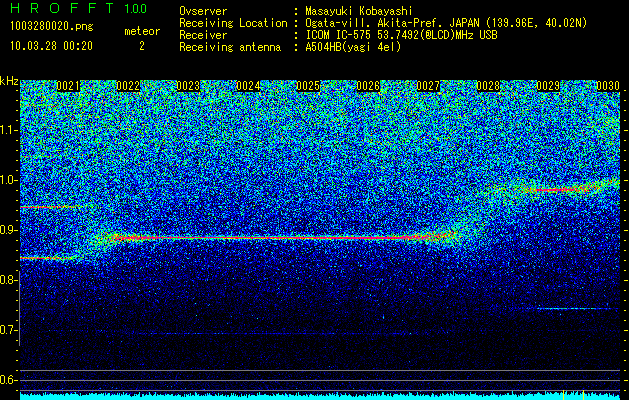Click the Receiving Location field label
Image resolution: width=629 pixels, height=400 pixels.
(x=233, y=23)
